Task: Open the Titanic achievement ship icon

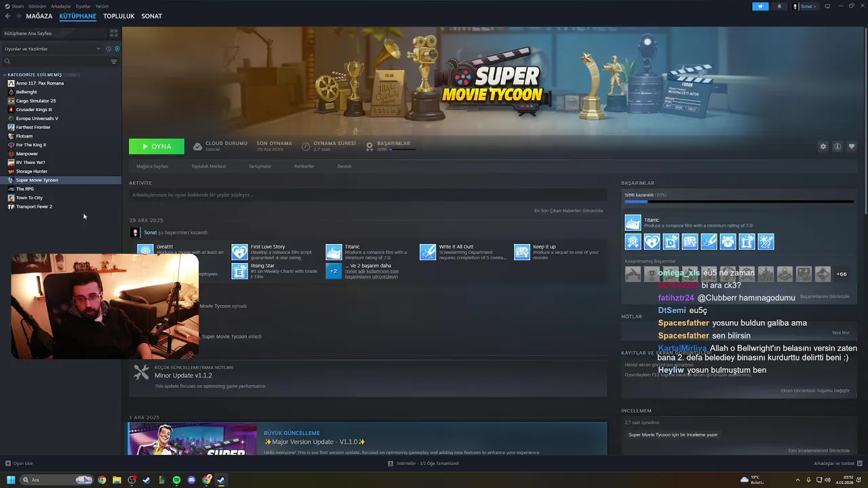Action: 633,223
